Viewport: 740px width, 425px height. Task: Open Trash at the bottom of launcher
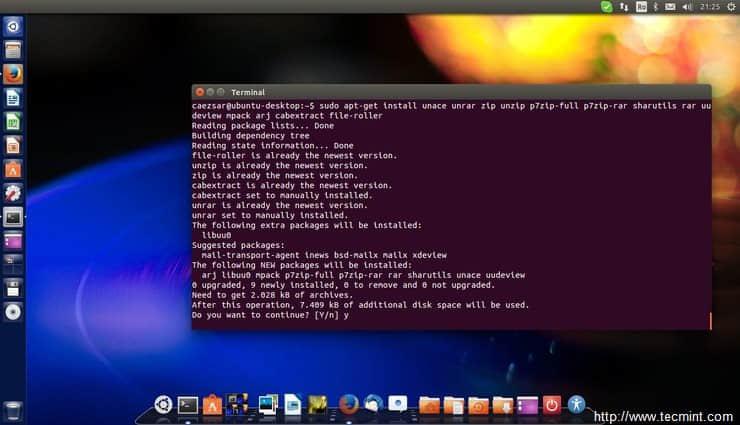tap(13, 409)
